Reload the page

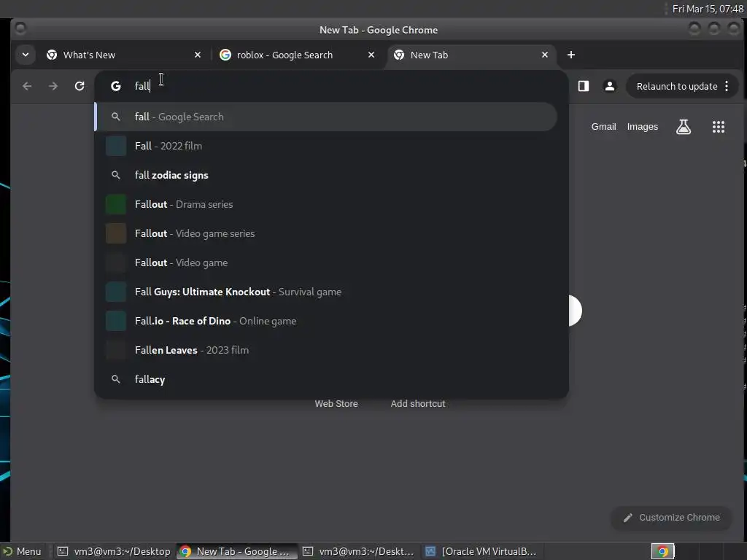[80, 86]
